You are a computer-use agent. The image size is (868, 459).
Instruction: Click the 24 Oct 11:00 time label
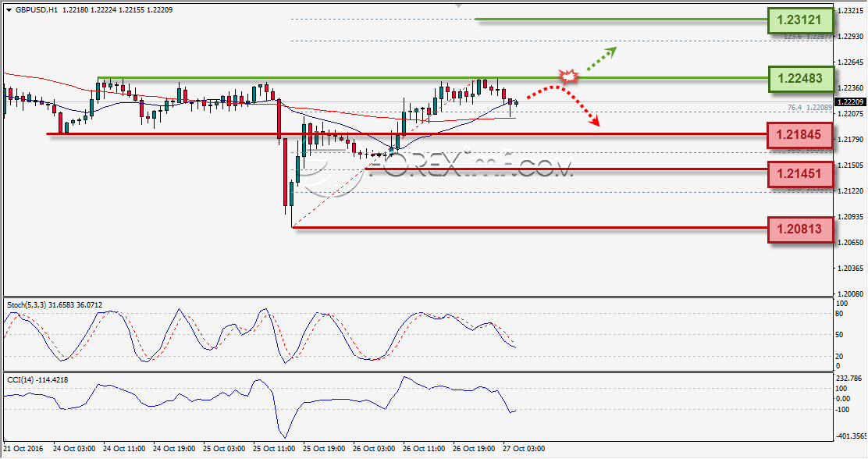coord(124,449)
